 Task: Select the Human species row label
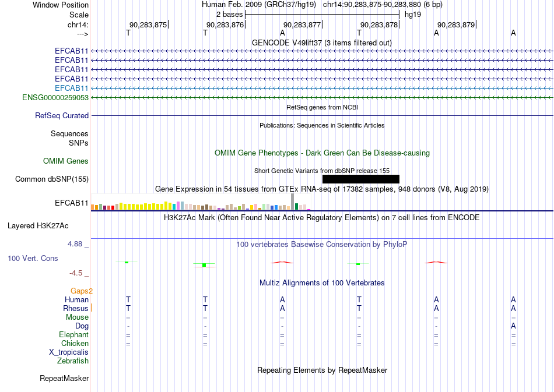pos(76,300)
